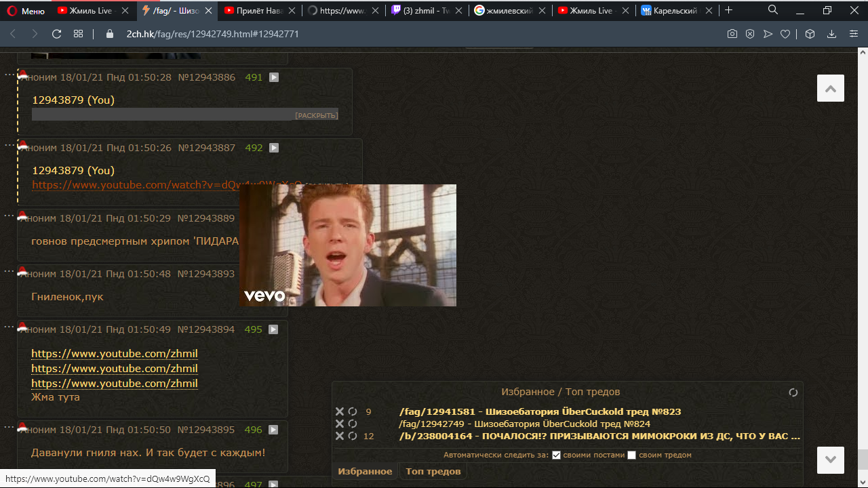The height and width of the screenshot is (488, 868).
Task: Close the /fag/ - Шизо tab
Action: (208, 11)
